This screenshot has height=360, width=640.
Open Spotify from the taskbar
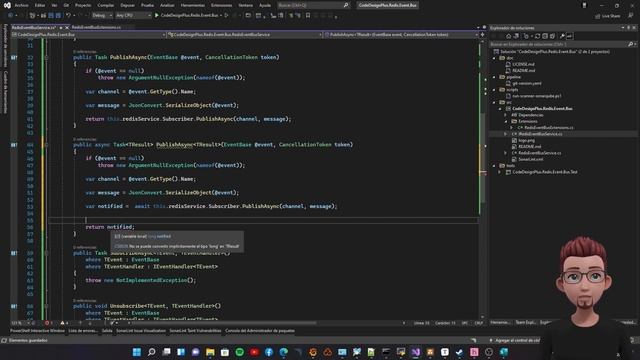click(x=240, y=352)
